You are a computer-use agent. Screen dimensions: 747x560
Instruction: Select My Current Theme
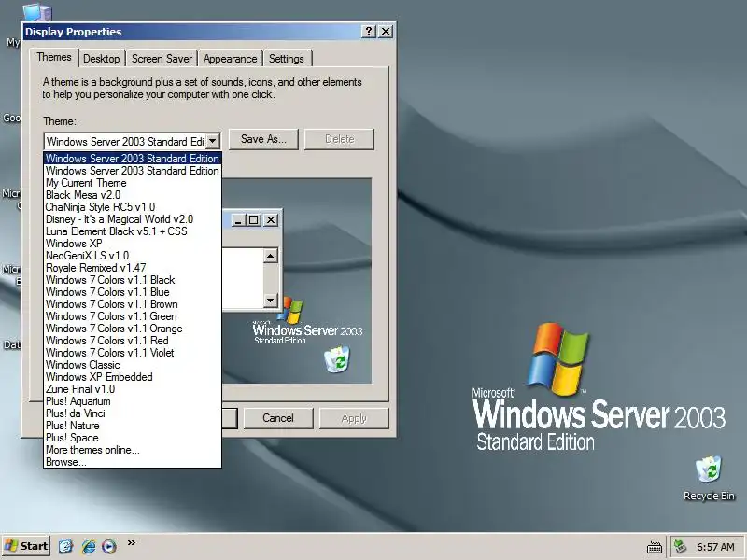pyautogui.click(x=133, y=183)
